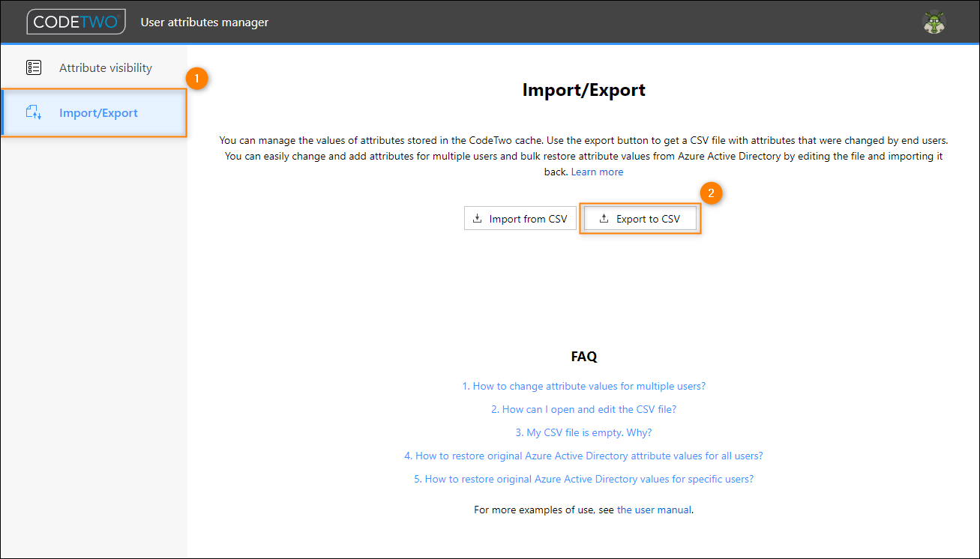Open FAQ 4 restoring values for all users

584,456
